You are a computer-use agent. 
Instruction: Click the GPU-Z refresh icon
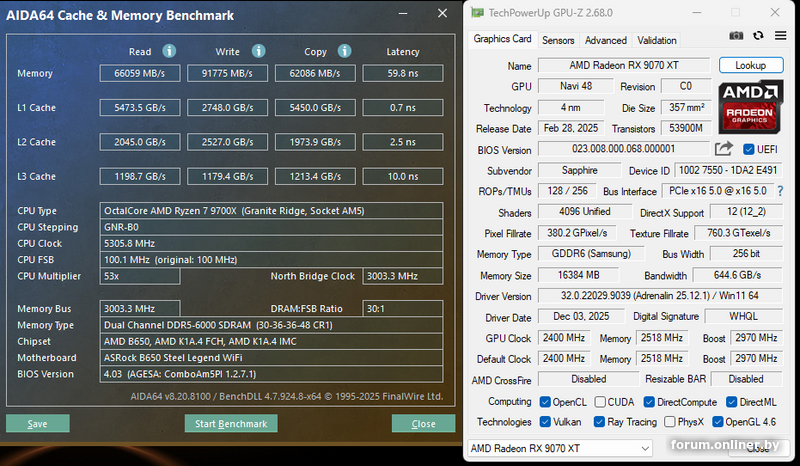coord(758,36)
